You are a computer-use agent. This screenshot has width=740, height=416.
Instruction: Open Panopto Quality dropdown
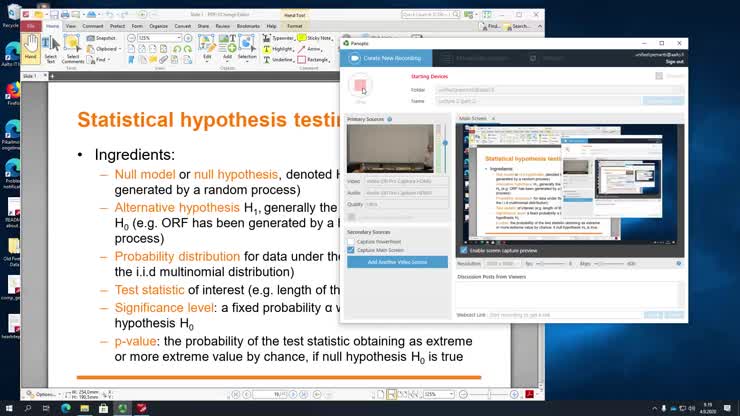point(405,204)
